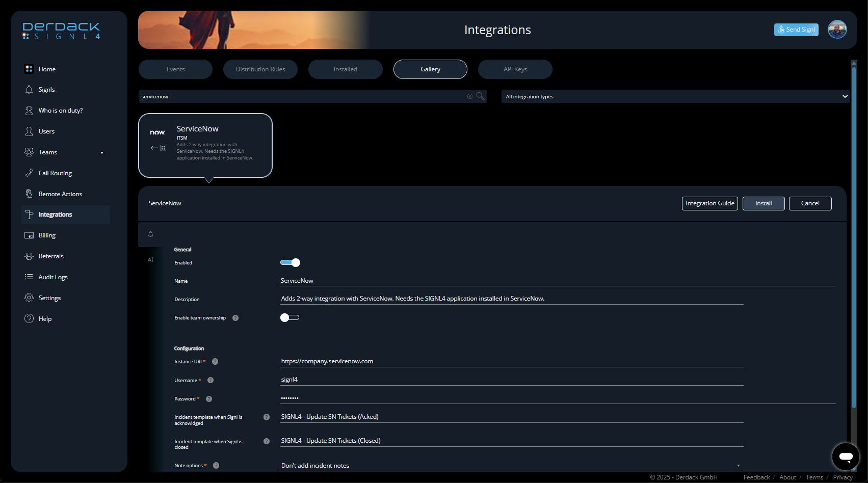This screenshot has height=483, width=868.
Task: Edit the Closed incident template field
Action: pyautogui.click(x=512, y=441)
